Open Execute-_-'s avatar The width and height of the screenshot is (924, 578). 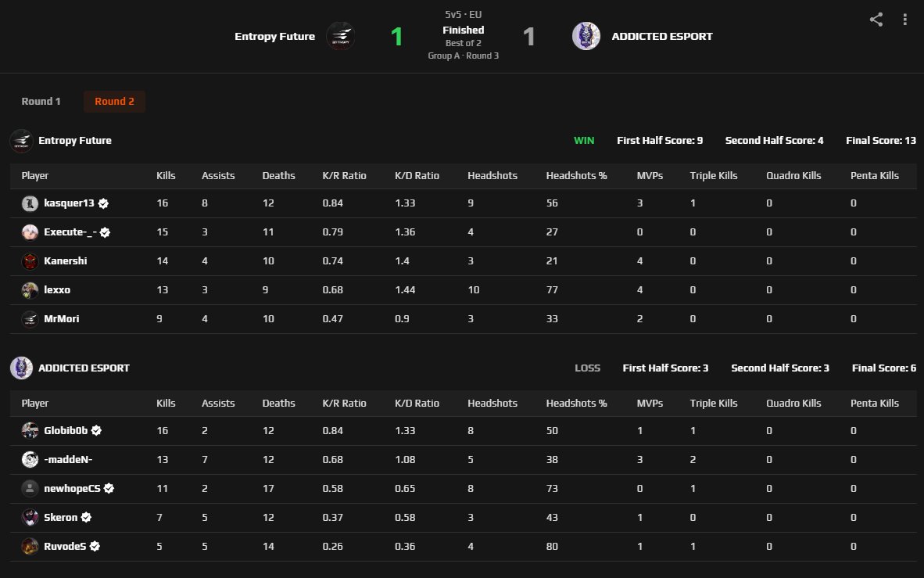point(30,232)
